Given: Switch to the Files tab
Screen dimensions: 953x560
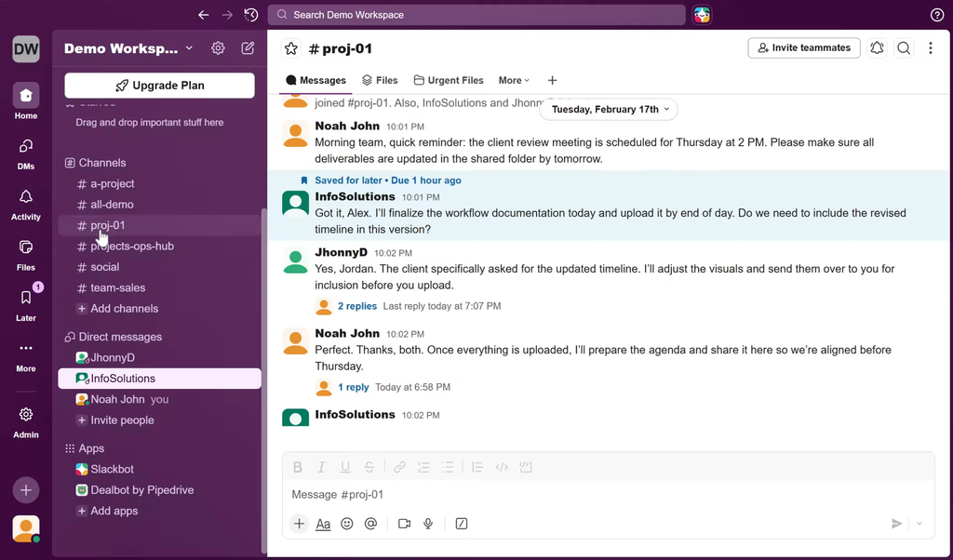Looking at the screenshot, I should point(380,81).
